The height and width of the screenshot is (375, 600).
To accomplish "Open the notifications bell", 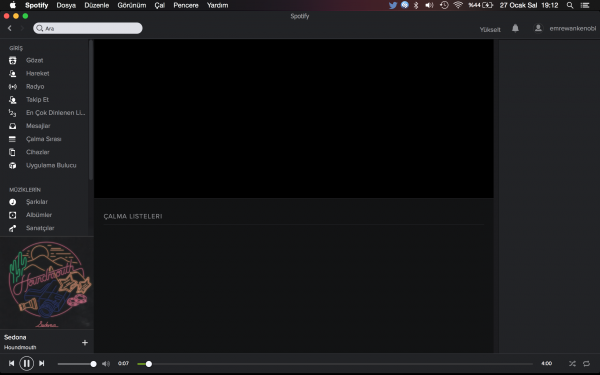I will [x=515, y=28].
